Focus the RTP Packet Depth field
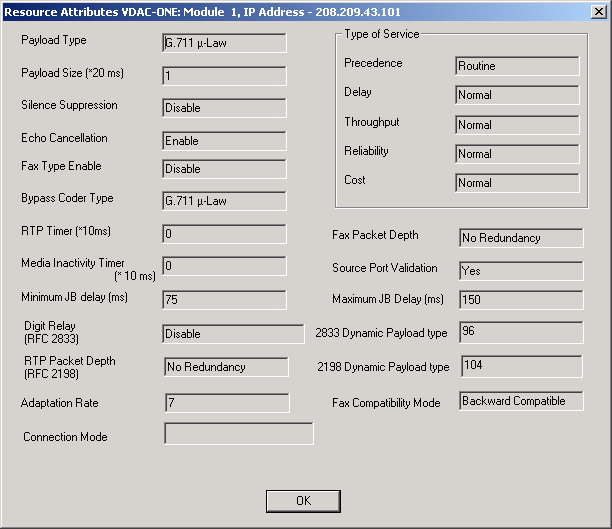The width and height of the screenshot is (612, 529). (x=226, y=367)
